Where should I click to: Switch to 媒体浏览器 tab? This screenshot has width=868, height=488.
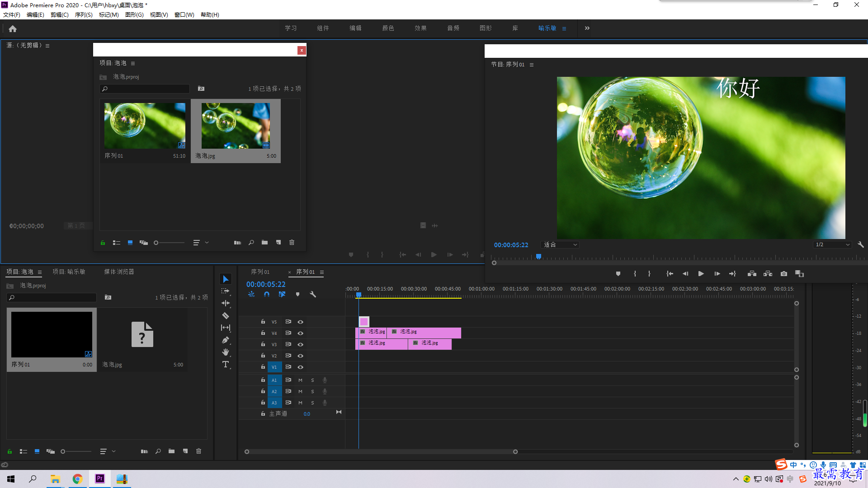pyautogui.click(x=119, y=272)
